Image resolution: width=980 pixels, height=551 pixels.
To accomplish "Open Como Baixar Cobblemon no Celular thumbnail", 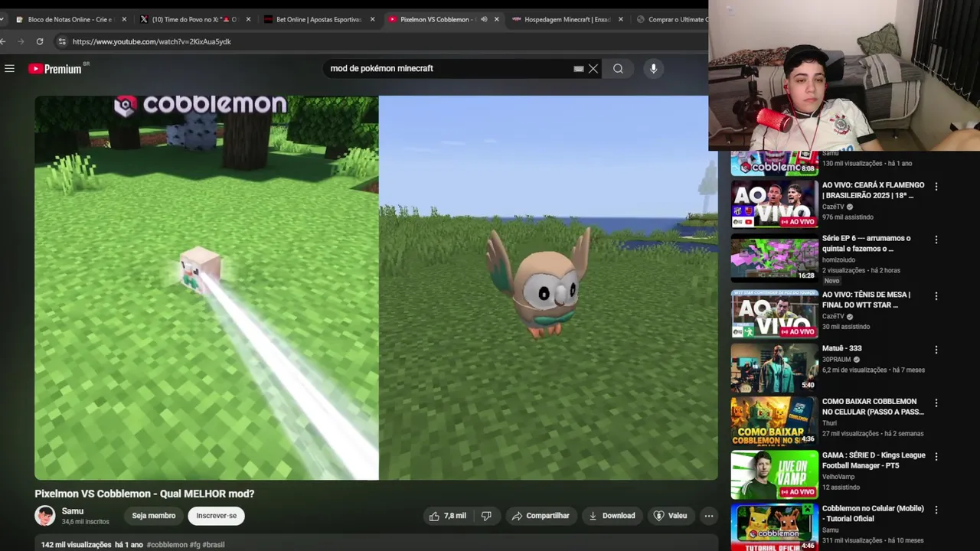I will [x=775, y=420].
